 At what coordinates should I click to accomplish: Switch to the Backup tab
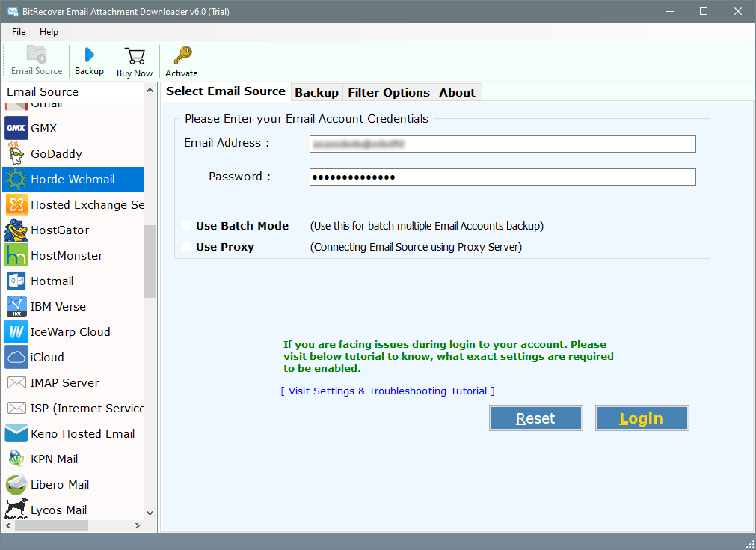[x=317, y=92]
